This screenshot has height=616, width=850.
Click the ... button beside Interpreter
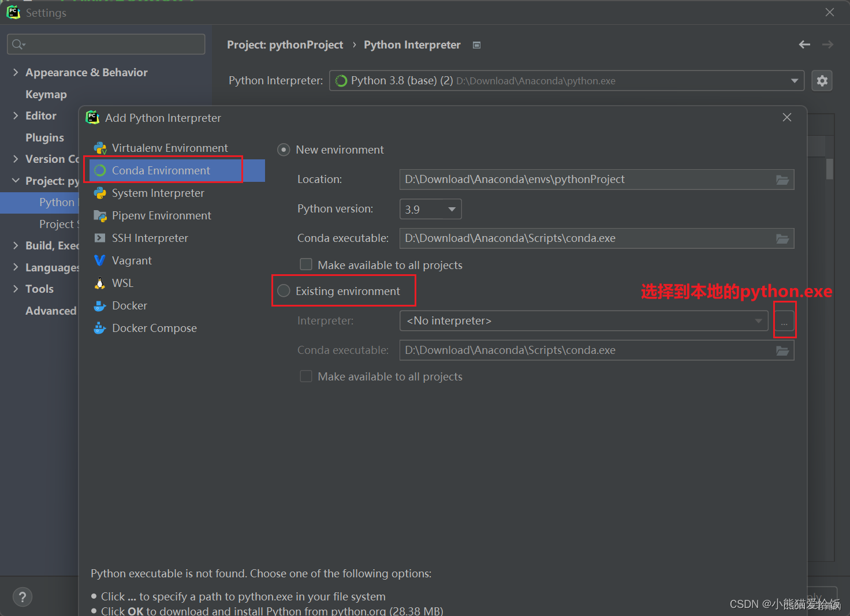[x=784, y=321]
